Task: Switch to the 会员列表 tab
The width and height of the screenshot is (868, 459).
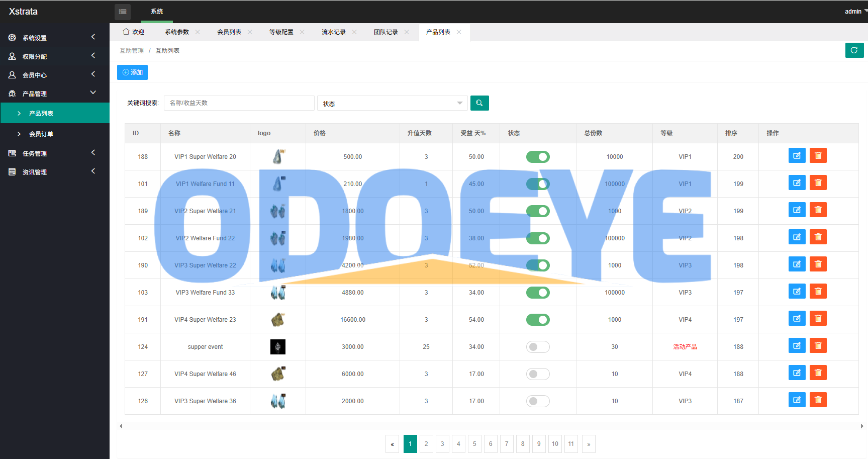Action: 229,32
